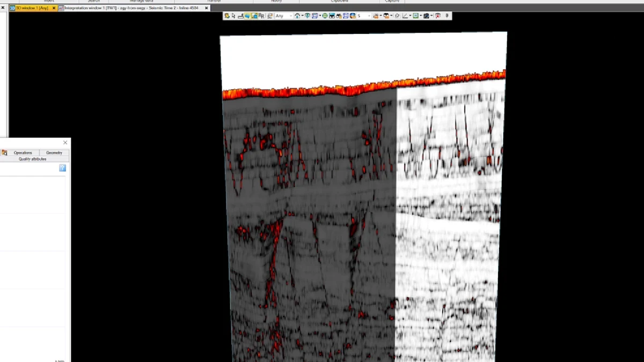
Task: Toggle the highlighted icon left of RR icon
Action: [x=254, y=16]
